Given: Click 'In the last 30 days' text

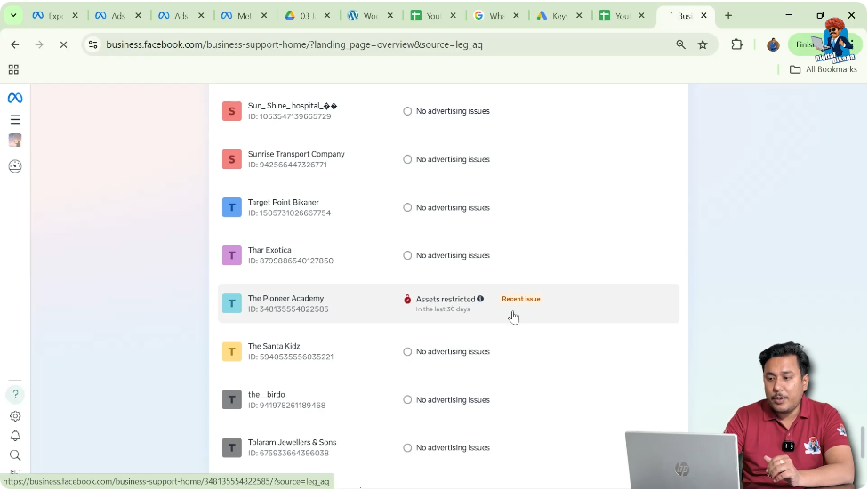Looking at the screenshot, I should pos(443,309).
